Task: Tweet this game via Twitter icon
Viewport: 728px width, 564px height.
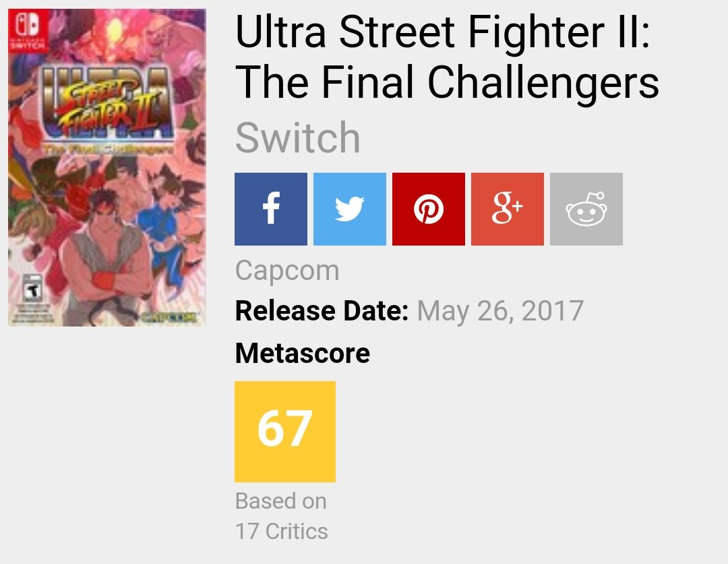Action: tap(349, 209)
